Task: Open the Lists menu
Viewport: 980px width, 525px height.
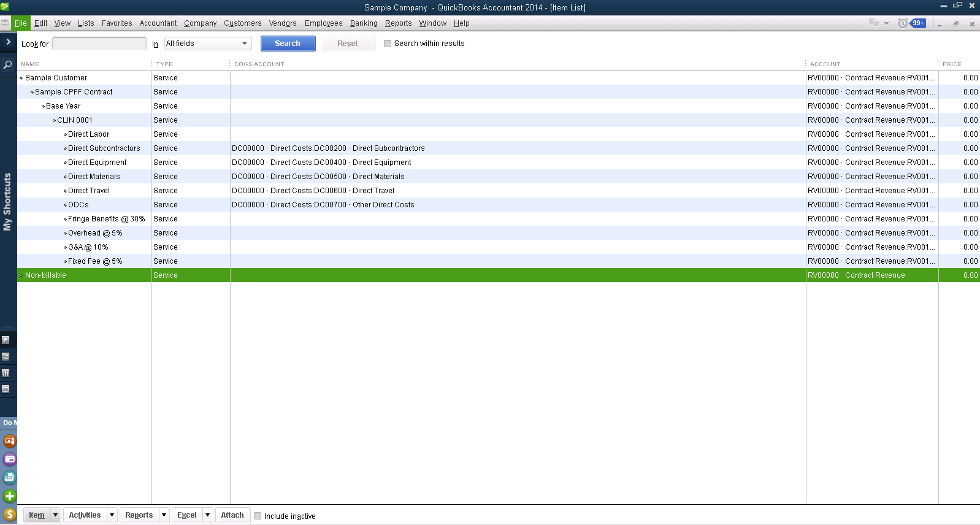Action: [x=86, y=23]
